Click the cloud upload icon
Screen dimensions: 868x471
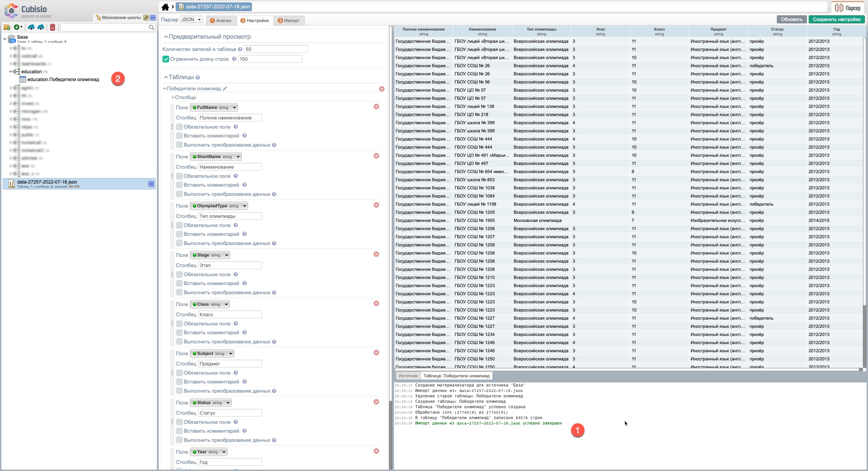31,27
